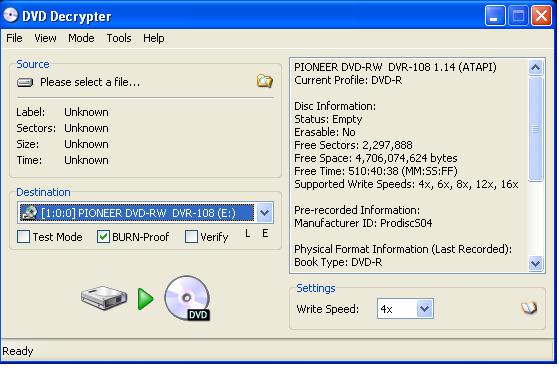Viewport: 559px width, 384px height.
Task: Click 'Erasable: No' text
Action: 324,132
